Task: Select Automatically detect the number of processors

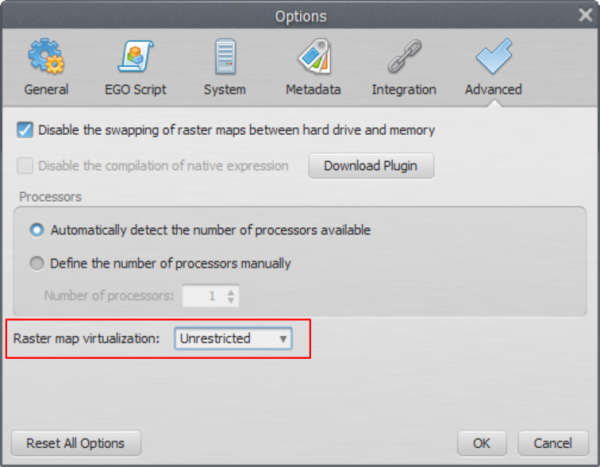Action: 37,230
